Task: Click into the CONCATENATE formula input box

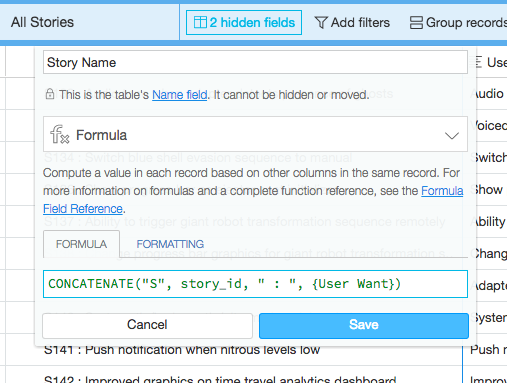Action: point(255,284)
